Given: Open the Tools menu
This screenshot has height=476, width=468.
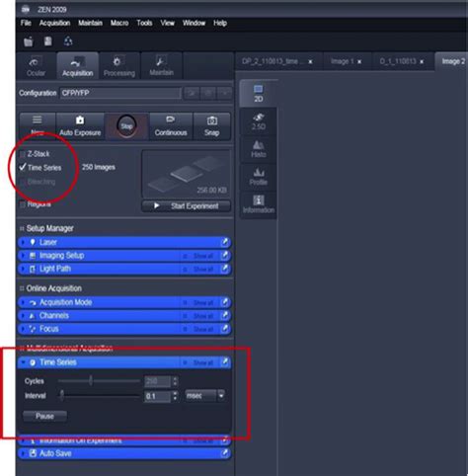Looking at the screenshot, I should pos(144,23).
